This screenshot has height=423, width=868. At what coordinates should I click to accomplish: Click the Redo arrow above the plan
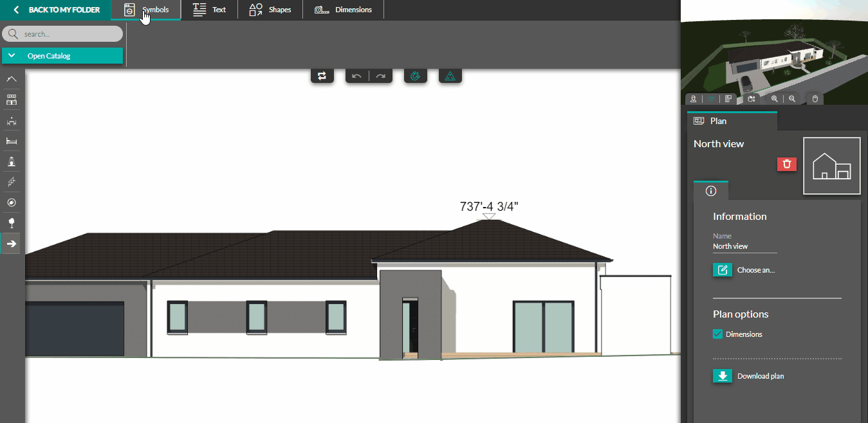(x=380, y=75)
